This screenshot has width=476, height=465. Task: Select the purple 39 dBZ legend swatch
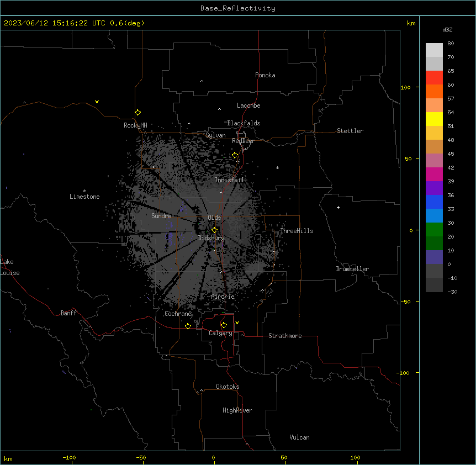[434, 188]
